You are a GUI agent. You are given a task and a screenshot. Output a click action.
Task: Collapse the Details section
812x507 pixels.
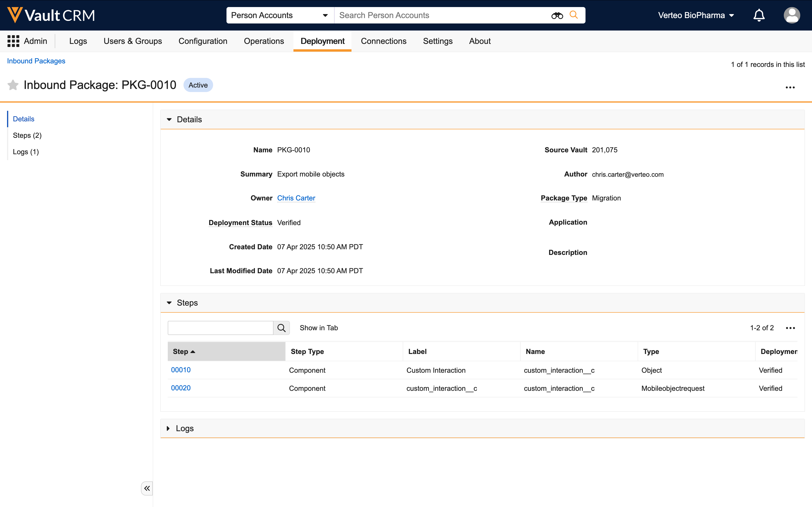(169, 120)
